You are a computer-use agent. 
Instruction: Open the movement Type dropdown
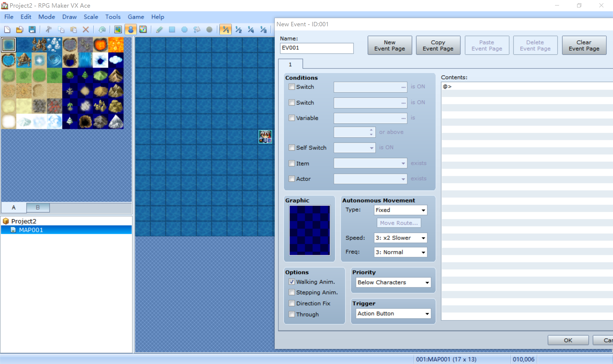(400, 210)
